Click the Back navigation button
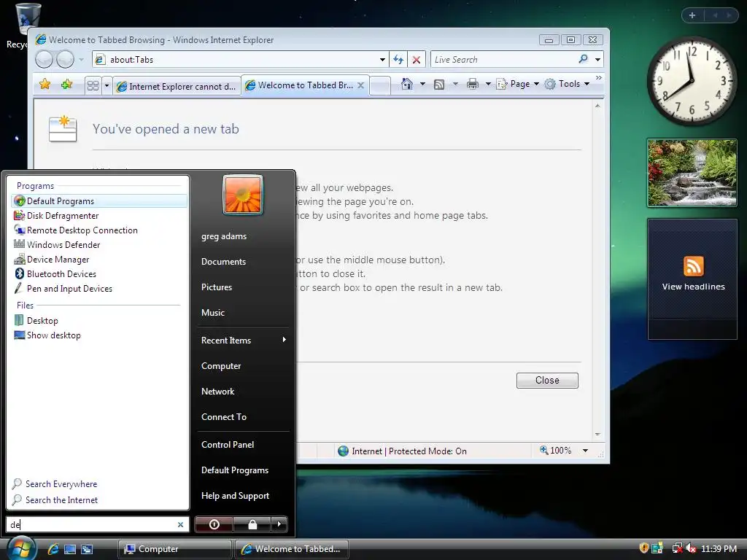This screenshot has height=560, width=747. (44, 60)
